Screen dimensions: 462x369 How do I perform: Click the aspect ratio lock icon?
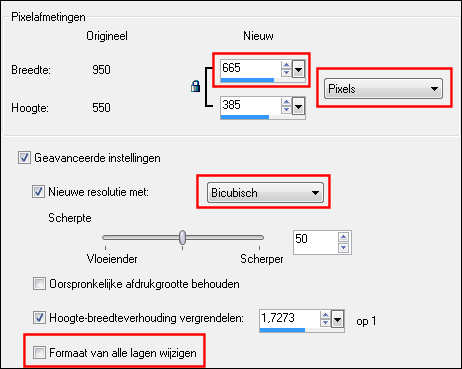tap(195, 86)
